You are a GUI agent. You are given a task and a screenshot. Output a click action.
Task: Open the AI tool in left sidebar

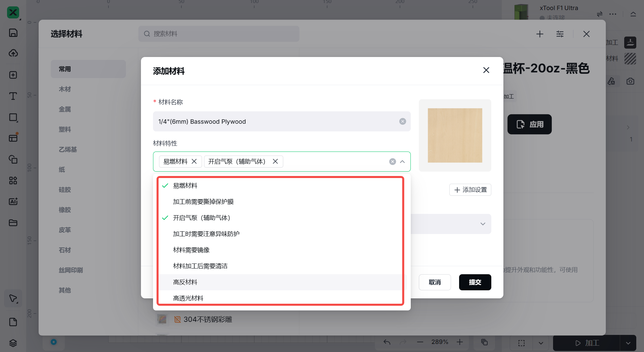tap(13, 201)
